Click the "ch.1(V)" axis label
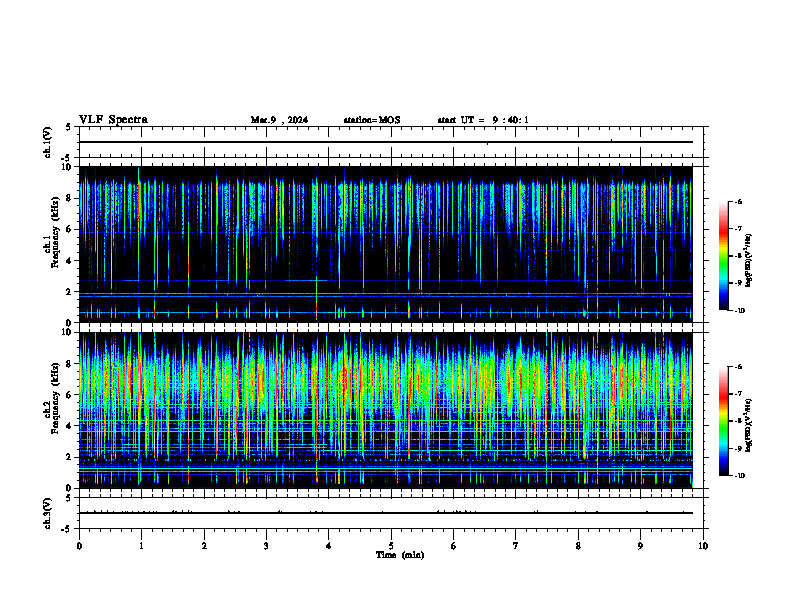The image size is (792, 612). click(47, 142)
